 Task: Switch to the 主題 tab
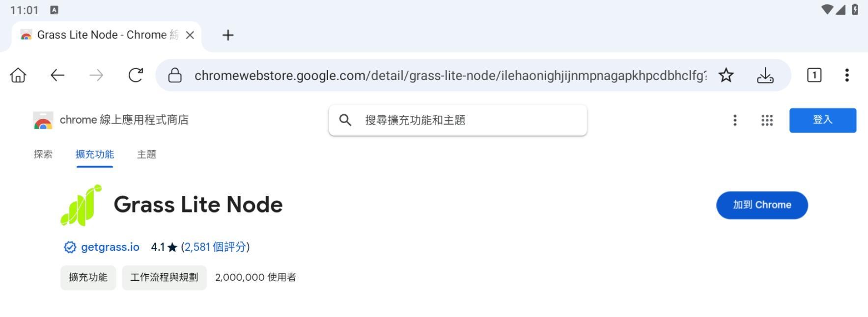146,155
